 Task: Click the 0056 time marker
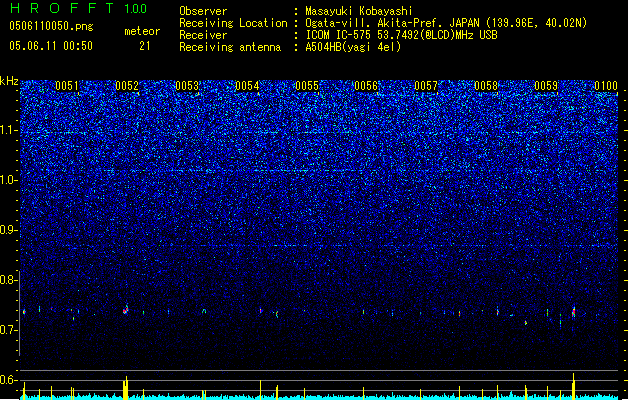pyautogui.click(x=366, y=86)
